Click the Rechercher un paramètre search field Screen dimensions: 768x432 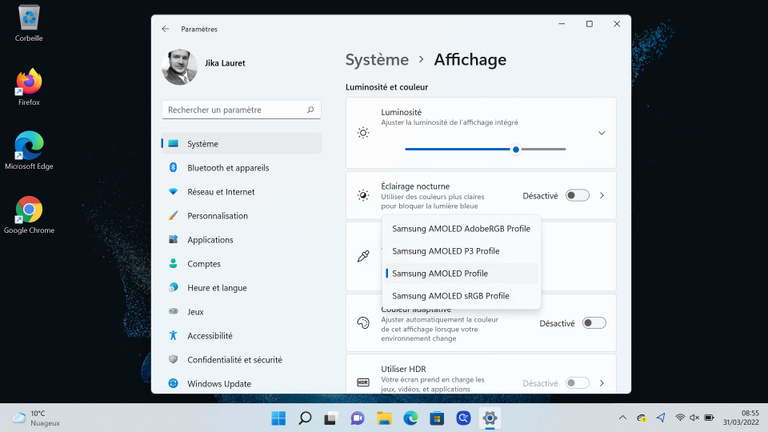[x=241, y=110]
